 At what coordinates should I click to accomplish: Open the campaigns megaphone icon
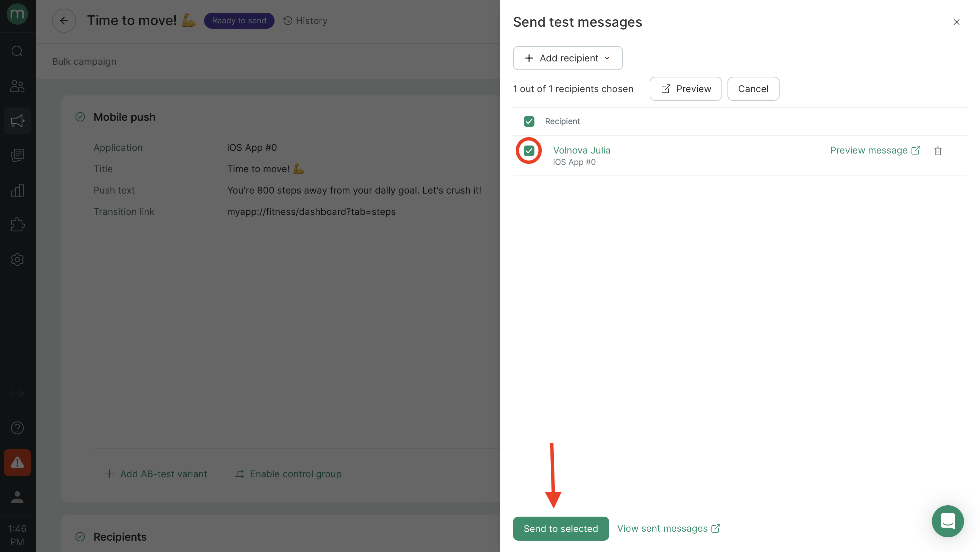[x=17, y=121]
